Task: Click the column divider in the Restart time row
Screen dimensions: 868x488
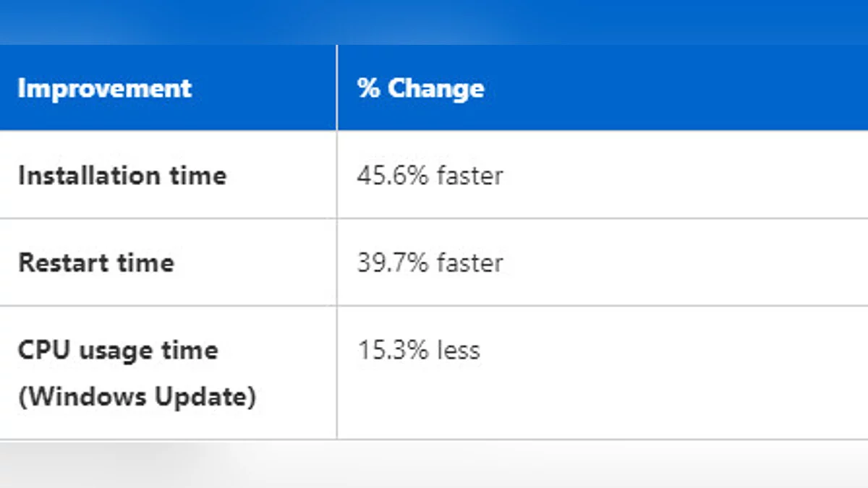Action: [336, 262]
